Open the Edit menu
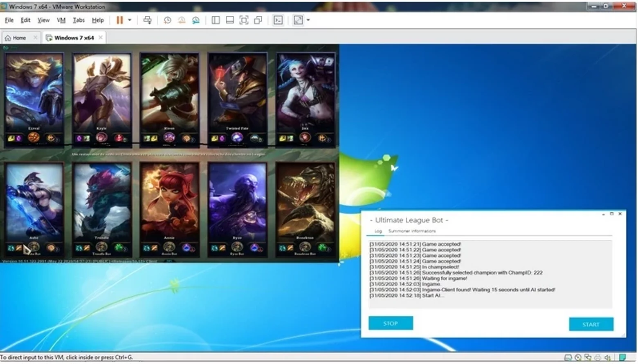Image resolution: width=638 pixels, height=364 pixels. click(25, 20)
